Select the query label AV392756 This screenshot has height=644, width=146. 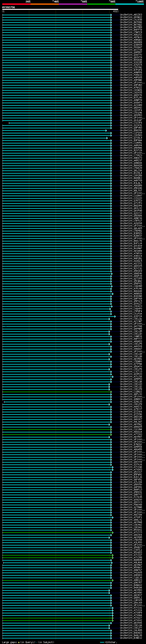[x=8, y=7]
